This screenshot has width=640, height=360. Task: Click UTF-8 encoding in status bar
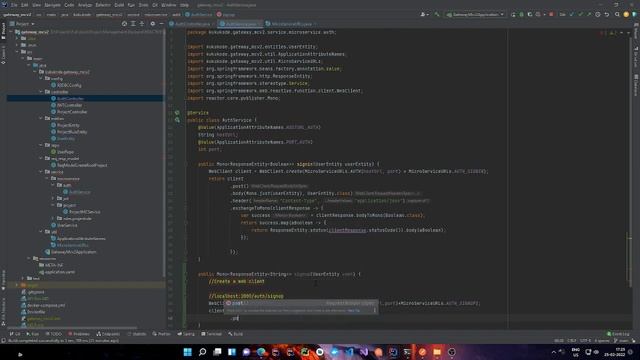tap(585, 340)
